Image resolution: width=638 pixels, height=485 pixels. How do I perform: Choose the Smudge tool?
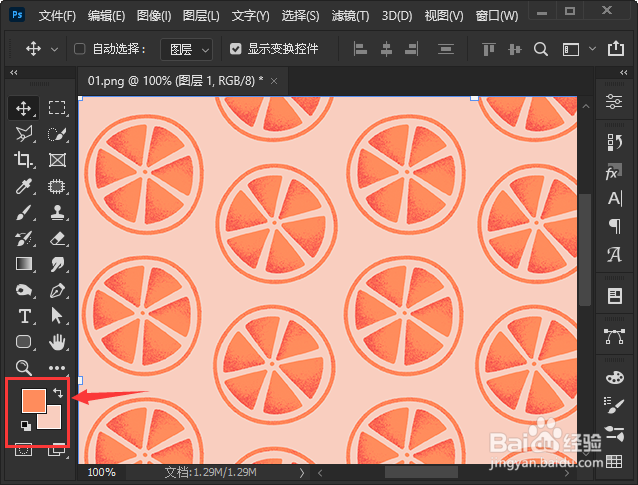(x=57, y=264)
